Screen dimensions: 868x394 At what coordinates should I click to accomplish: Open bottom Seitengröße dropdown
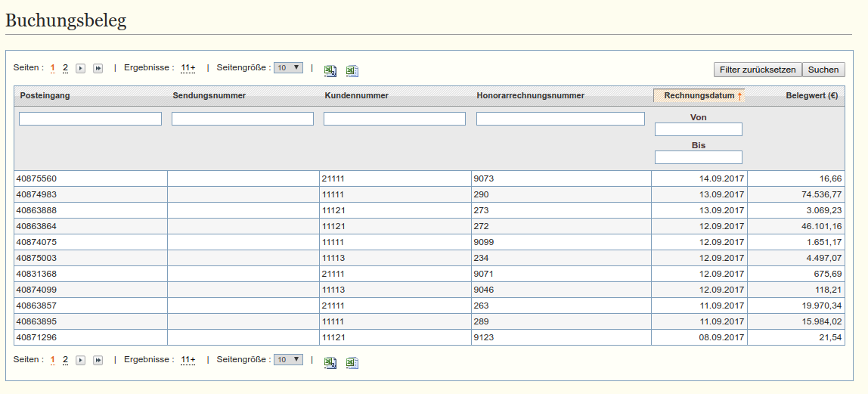288,360
